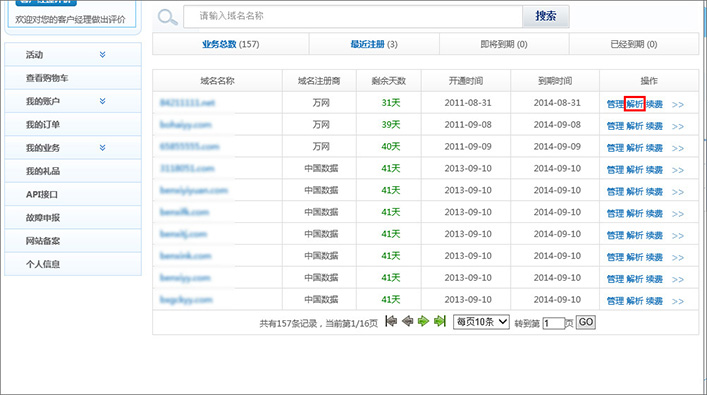Click the 到期时间 column header
This screenshot has width=707, height=395.
tap(555, 81)
